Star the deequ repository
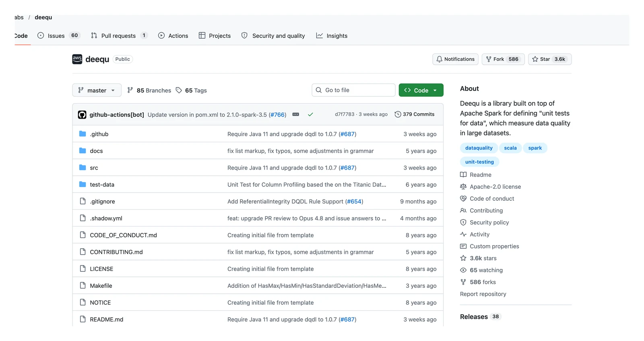This screenshot has height=341, width=644. 550,59
